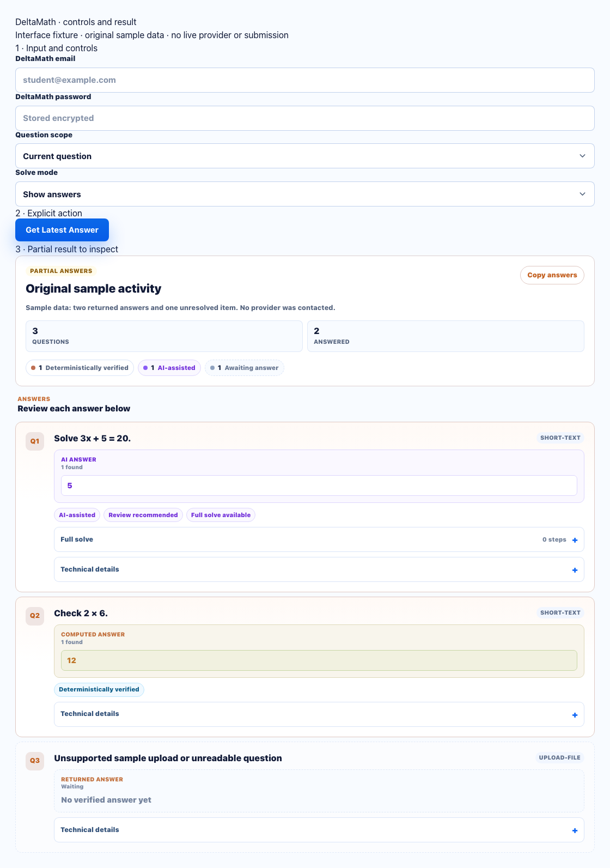Click the 3 Questions stat card

tap(164, 336)
